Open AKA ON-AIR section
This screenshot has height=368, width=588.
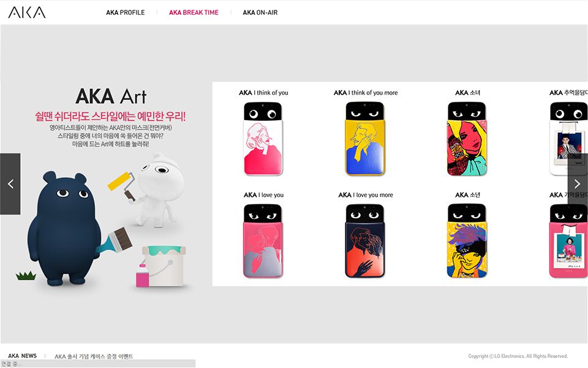(x=260, y=12)
